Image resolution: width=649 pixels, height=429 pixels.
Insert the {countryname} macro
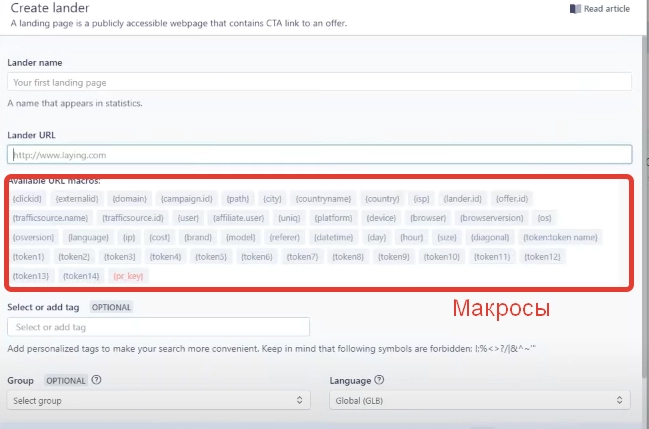point(323,199)
